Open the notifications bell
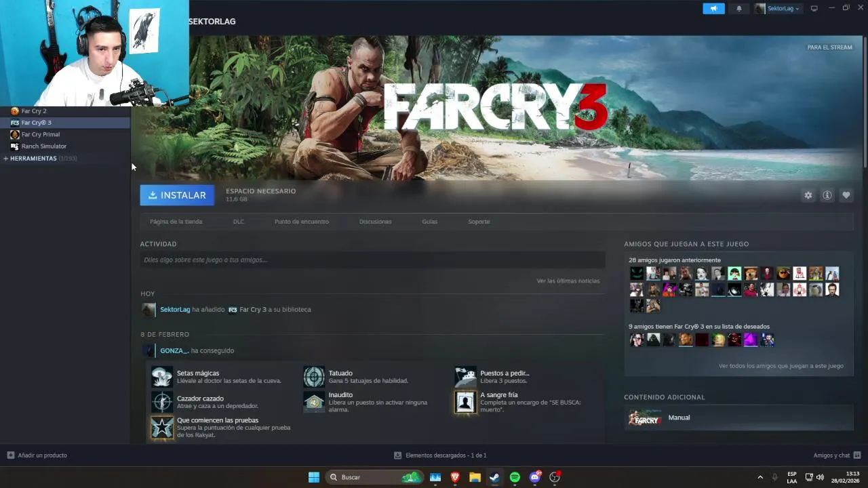The height and width of the screenshot is (488, 868). (x=739, y=9)
